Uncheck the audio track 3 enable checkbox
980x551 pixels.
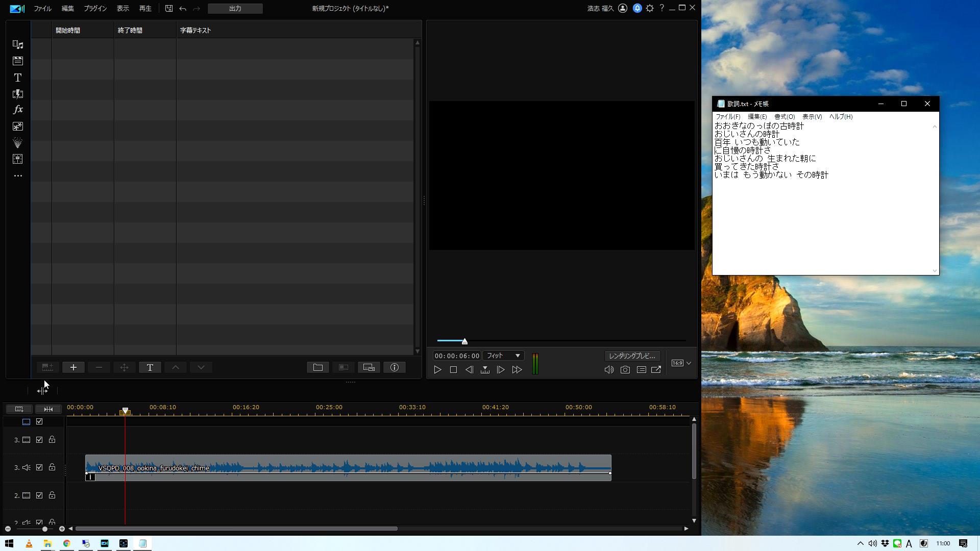coord(39,467)
